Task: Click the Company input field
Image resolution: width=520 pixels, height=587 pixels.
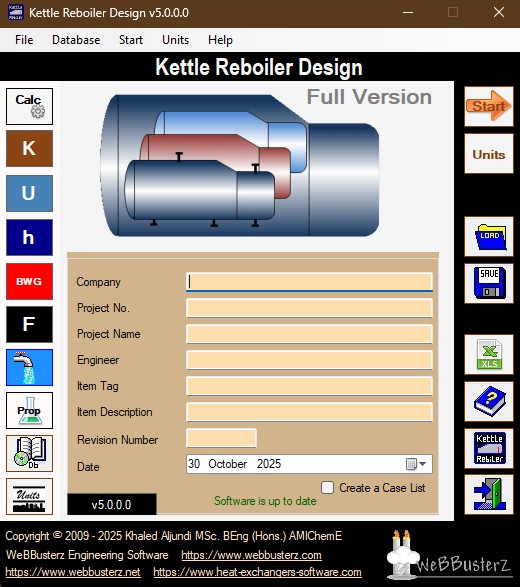Action: (x=309, y=282)
